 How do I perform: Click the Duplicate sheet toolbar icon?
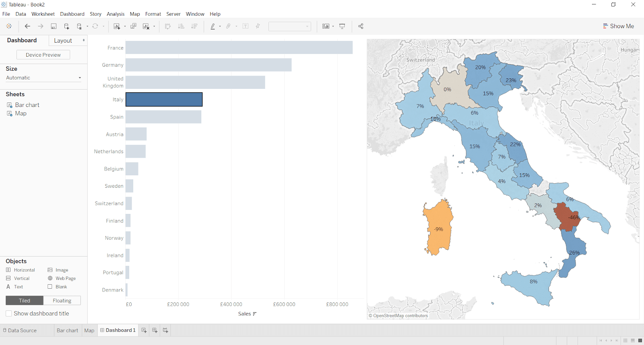tap(134, 26)
